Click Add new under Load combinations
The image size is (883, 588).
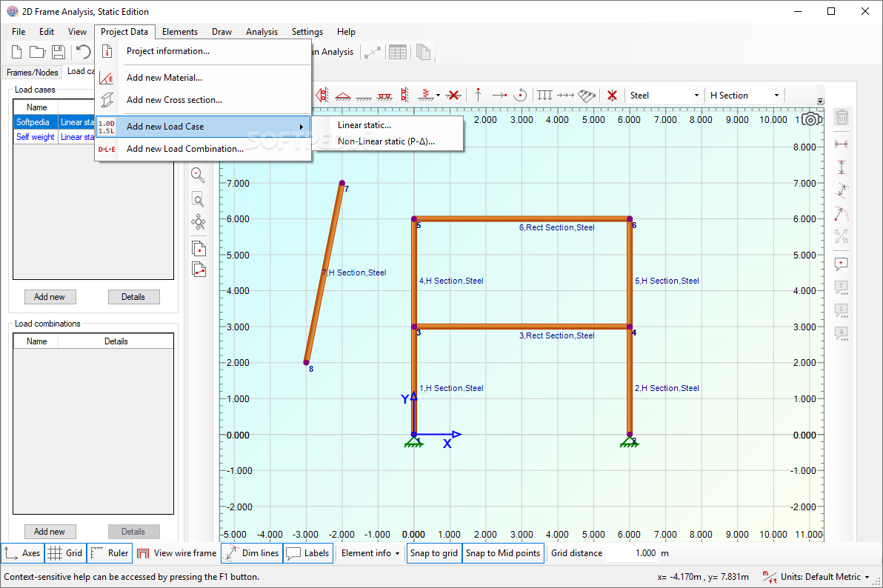[x=50, y=532]
